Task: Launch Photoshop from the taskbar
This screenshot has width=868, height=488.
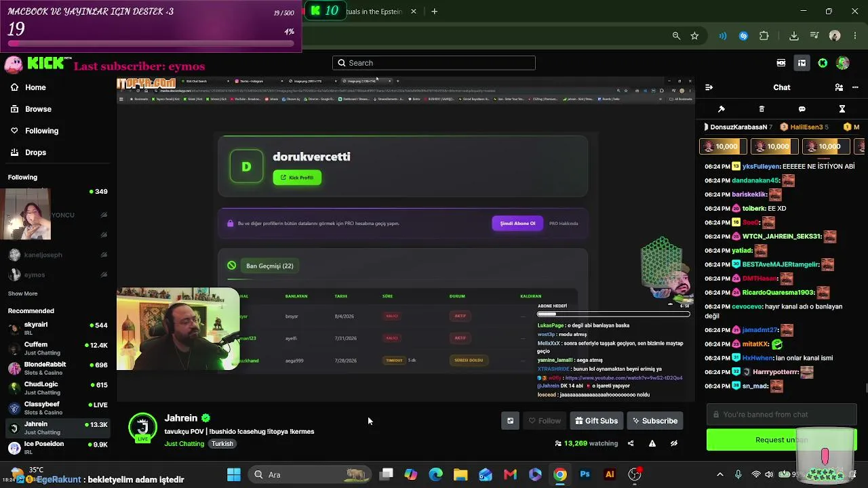Action: click(x=585, y=474)
